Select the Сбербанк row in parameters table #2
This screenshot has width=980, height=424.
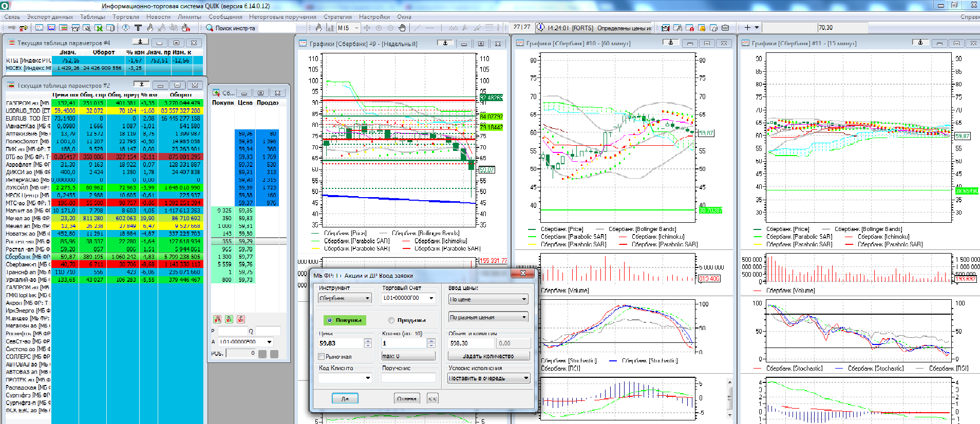pyautogui.click(x=104, y=257)
